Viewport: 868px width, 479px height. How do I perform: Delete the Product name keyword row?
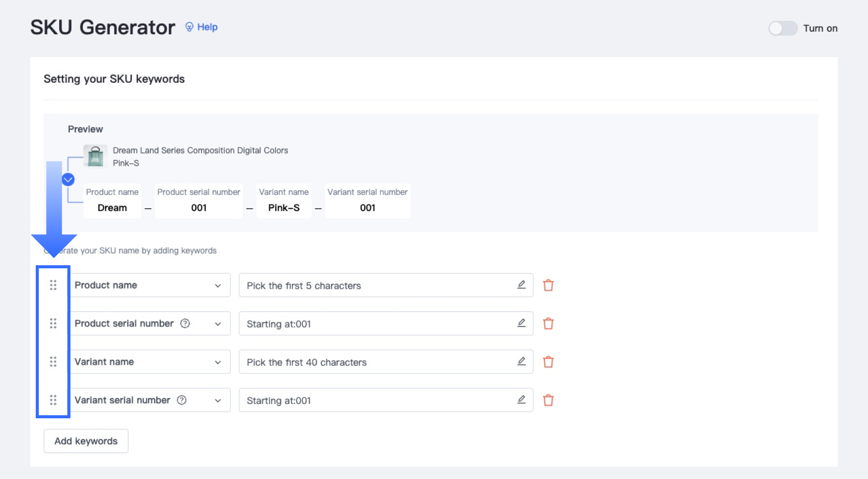coord(548,285)
